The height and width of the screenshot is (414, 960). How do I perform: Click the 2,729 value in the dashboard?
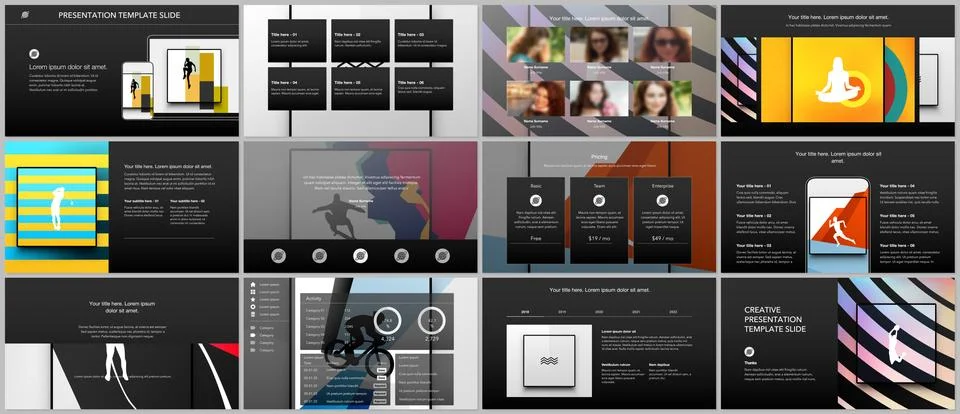432,339
